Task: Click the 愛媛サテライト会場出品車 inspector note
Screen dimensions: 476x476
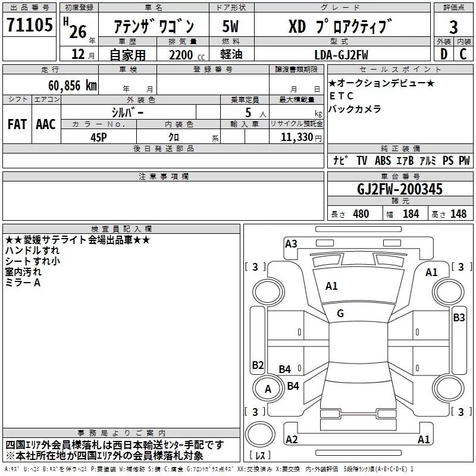Action: (78, 240)
